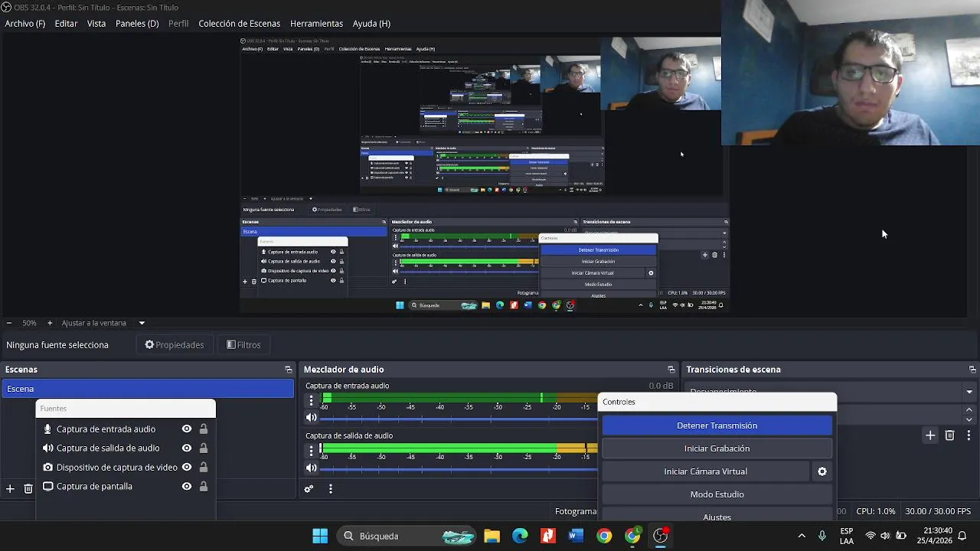Mute Captura de entrada audio in mixer
This screenshot has width=980, height=551.
pos(311,418)
